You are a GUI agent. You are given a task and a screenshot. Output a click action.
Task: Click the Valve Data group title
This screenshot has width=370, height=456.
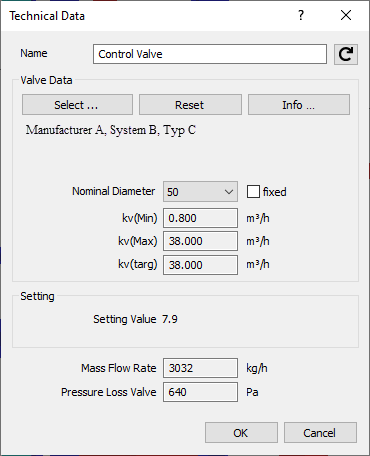(x=46, y=80)
